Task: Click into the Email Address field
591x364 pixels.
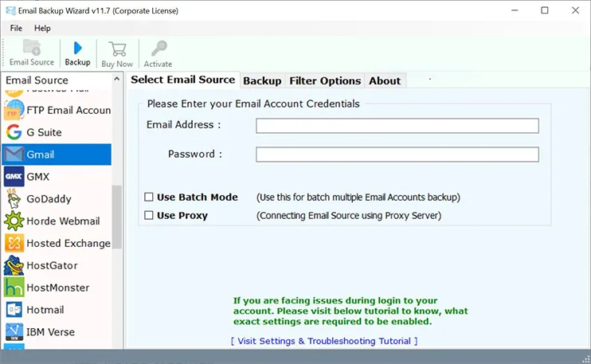Action: coord(397,126)
